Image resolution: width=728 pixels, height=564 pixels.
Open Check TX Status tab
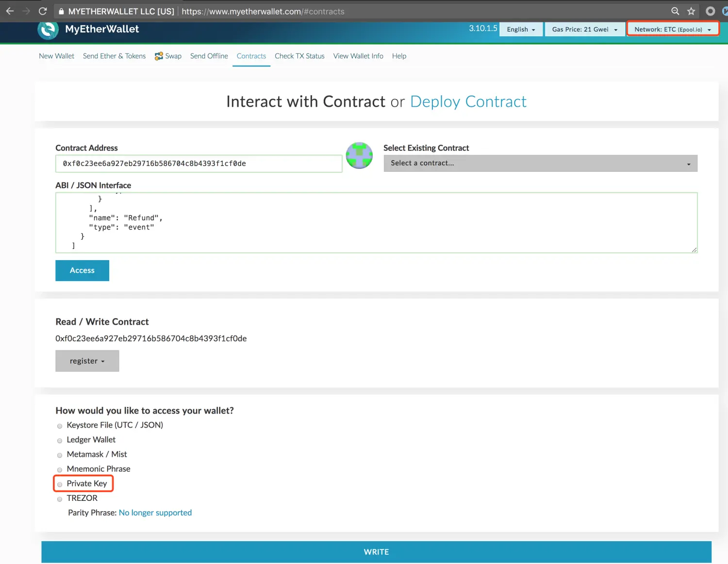coord(299,56)
